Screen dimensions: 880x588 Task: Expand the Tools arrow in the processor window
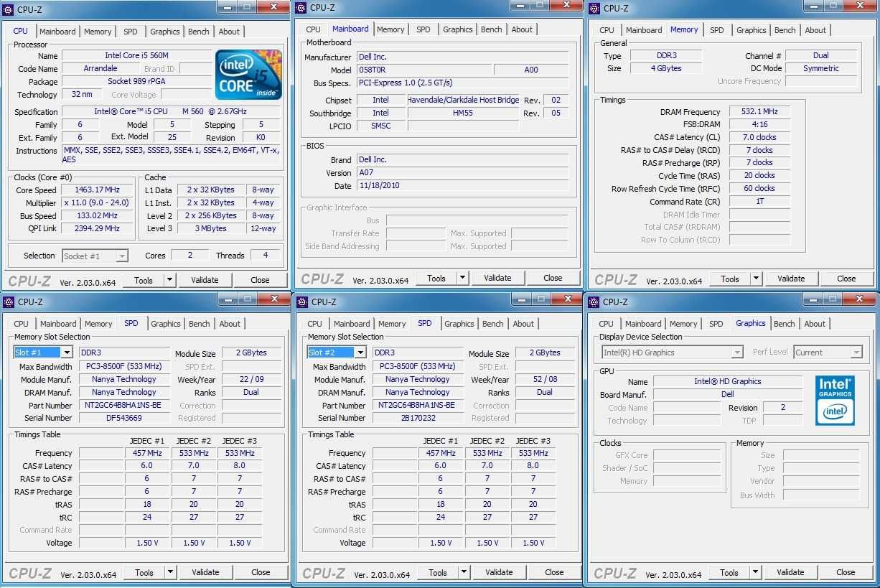[x=170, y=280]
